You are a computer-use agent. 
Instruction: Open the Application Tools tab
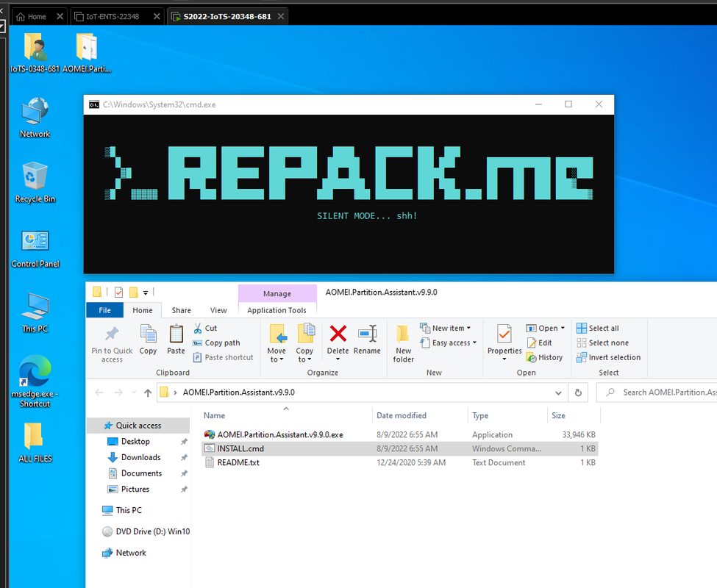(x=277, y=310)
